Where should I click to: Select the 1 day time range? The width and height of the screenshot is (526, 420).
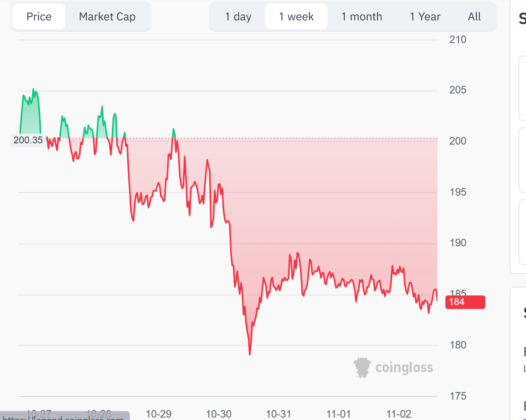pyautogui.click(x=238, y=17)
